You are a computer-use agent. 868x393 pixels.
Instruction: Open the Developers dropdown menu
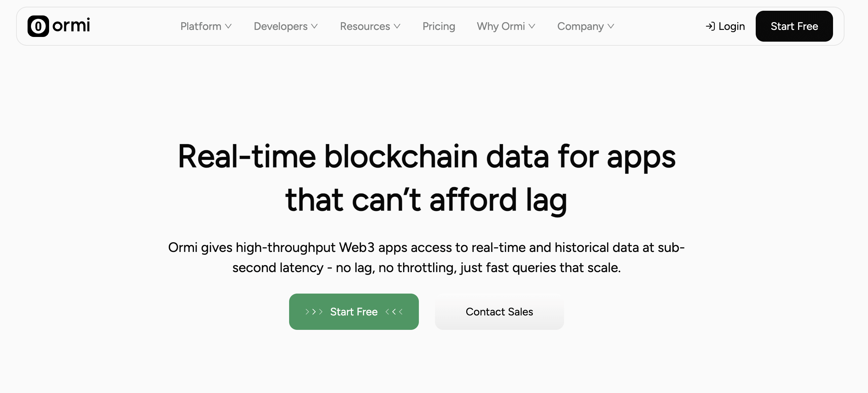click(280, 26)
